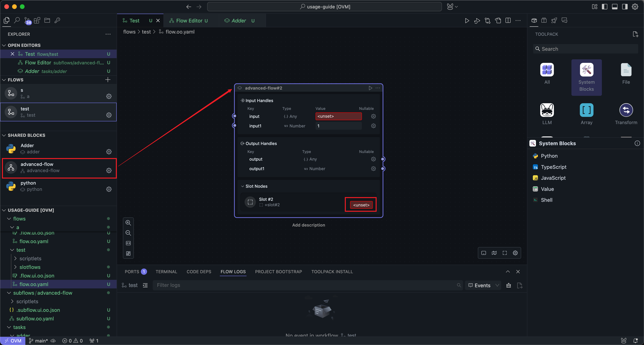Expand the slotflows folder
The width and height of the screenshot is (644, 345).
coord(30,267)
